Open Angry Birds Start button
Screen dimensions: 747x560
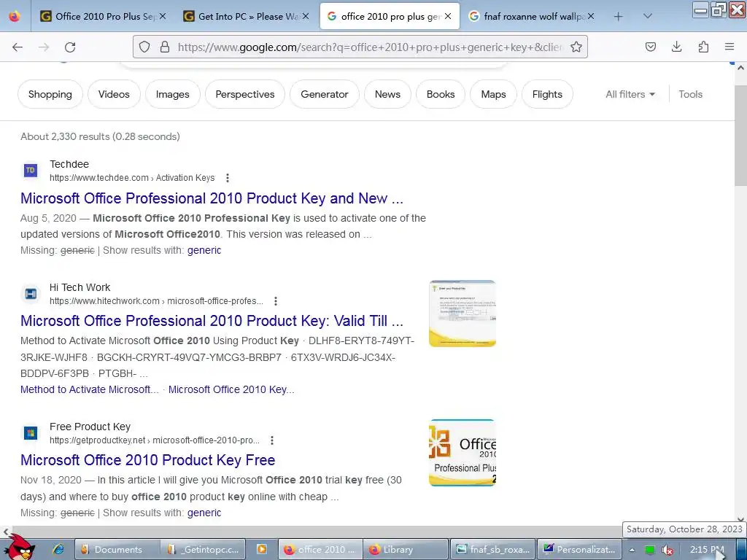[19, 548]
